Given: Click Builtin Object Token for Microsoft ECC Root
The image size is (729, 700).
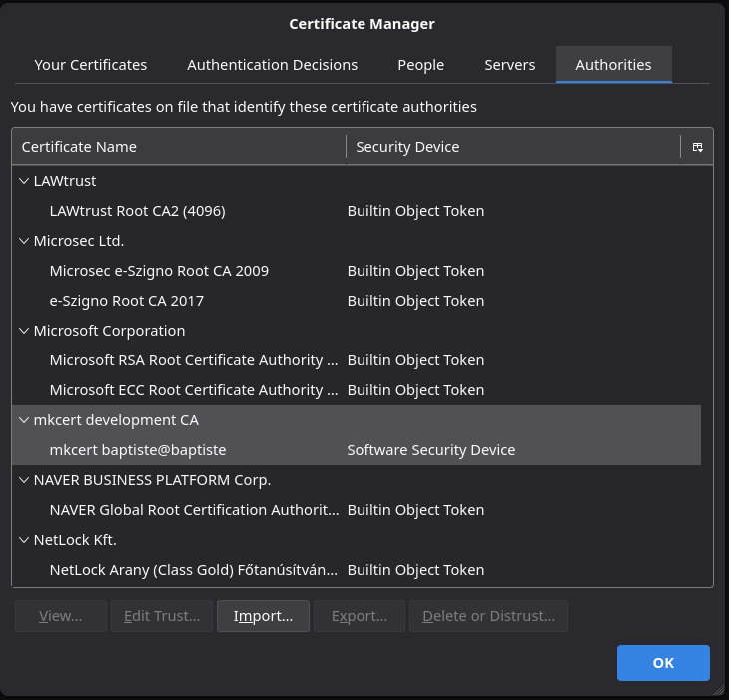Looking at the screenshot, I should pyautogui.click(x=415, y=390).
